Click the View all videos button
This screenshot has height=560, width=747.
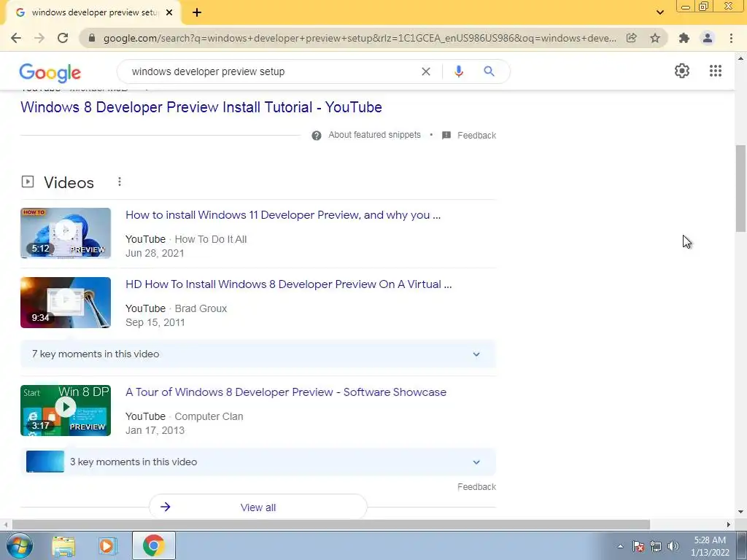coord(258,507)
